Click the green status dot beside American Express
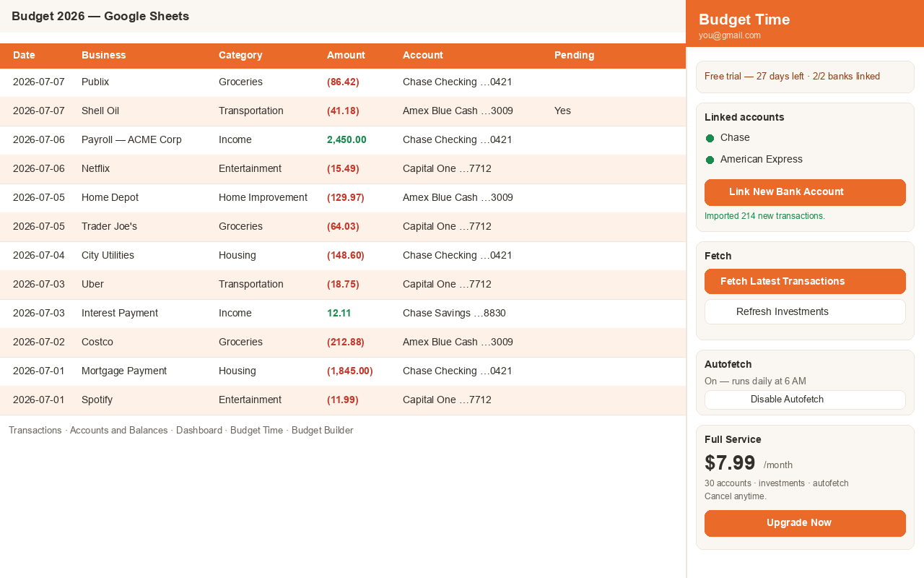The width and height of the screenshot is (924, 578). [x=710, y=160]
